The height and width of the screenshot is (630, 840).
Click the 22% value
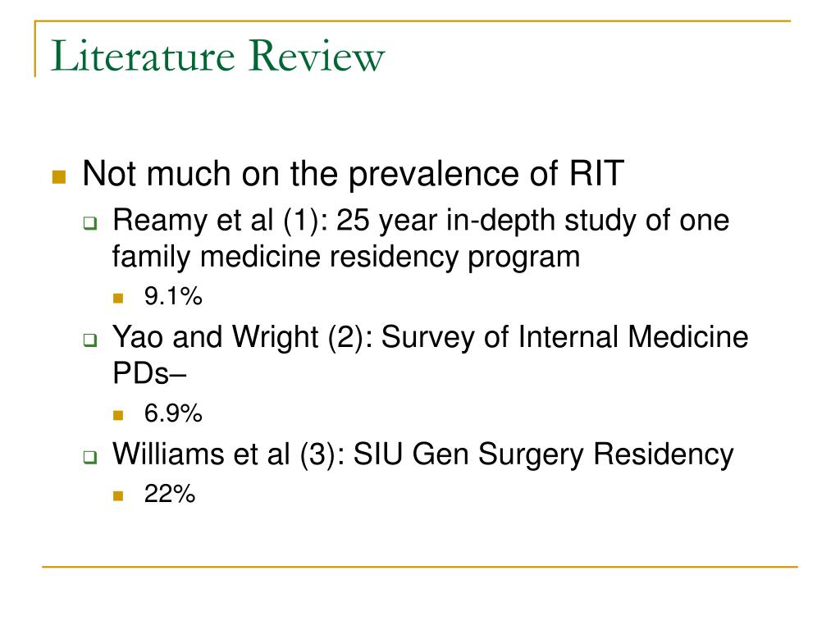pos(169,494)
